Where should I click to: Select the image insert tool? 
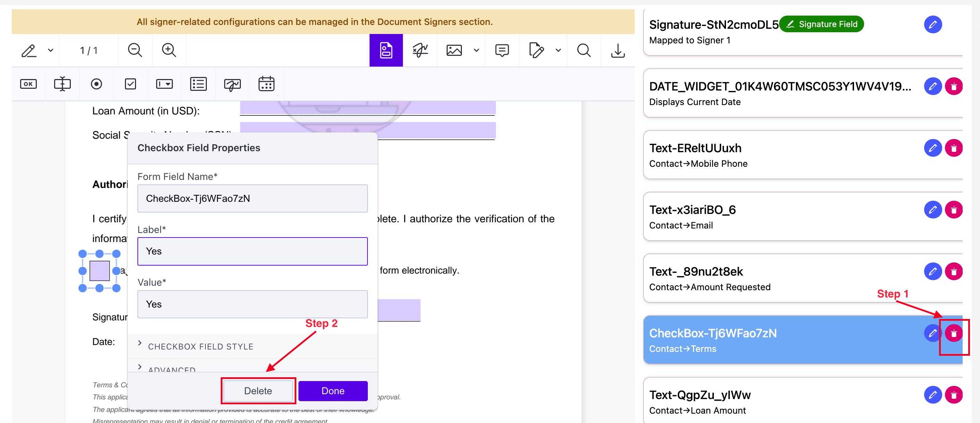click(x=454, y=51)
